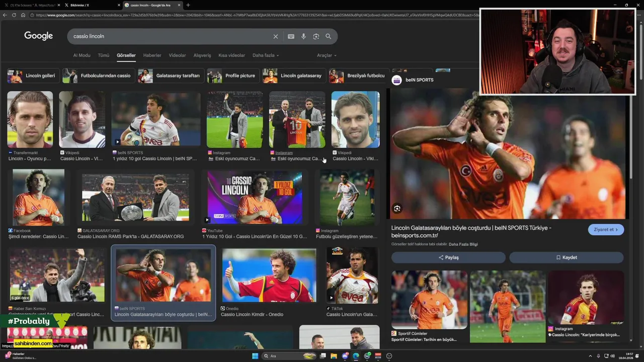
Task: Switch to the AI Modu tab
Action: pyautogui.click(x=82, y=55)
